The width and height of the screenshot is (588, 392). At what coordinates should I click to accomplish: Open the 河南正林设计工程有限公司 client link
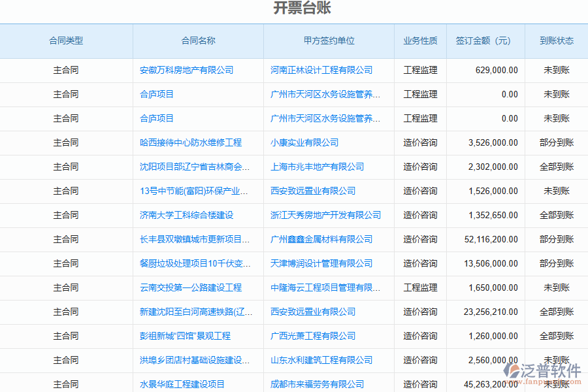[x=321, y=70]
